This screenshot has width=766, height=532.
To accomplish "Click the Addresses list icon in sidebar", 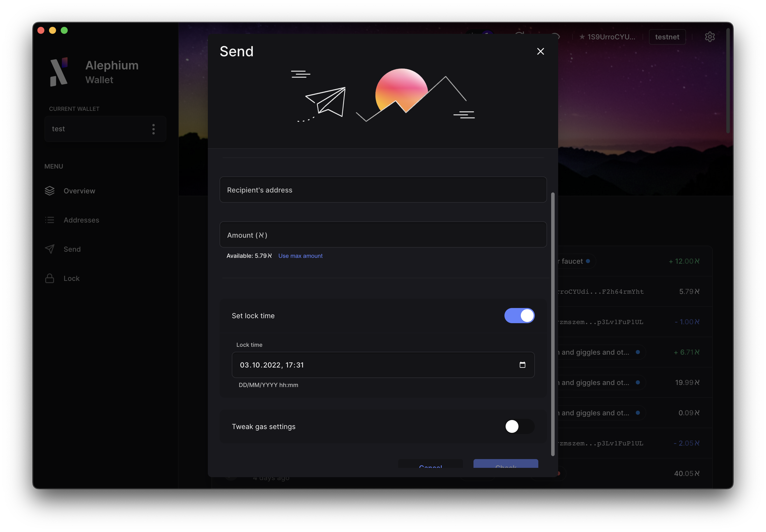I will pyautogui.click(x=49, y=220).
